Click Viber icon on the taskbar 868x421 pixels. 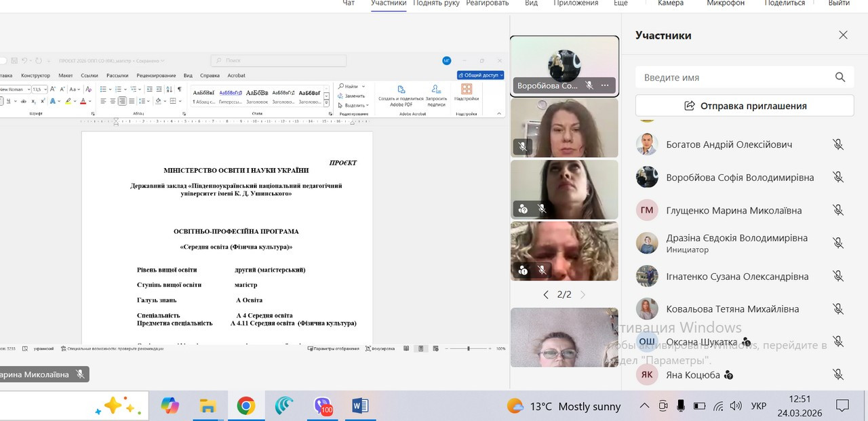pos(323,406)
